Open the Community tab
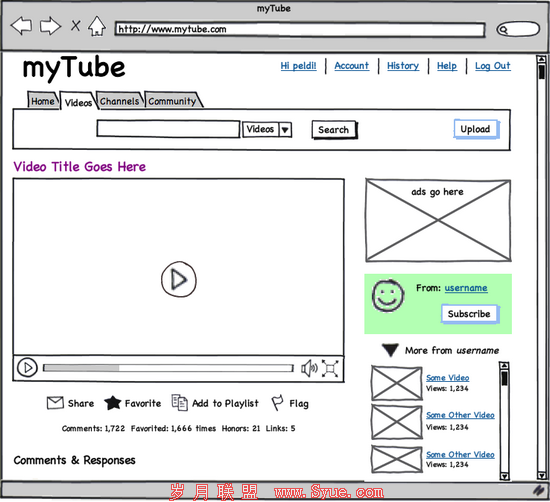 (x=172, y=101)
